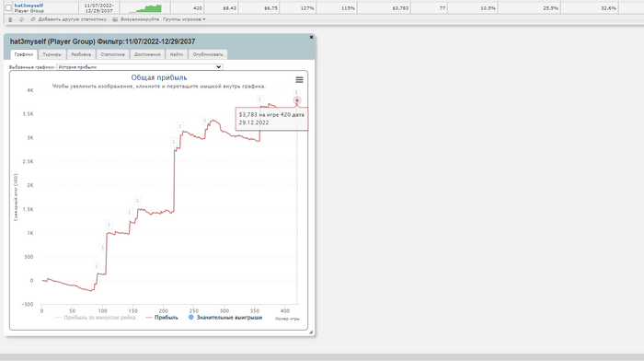
Task: Click the $ win flag above 3.5K peak near game 270
Action: [205, 120]
